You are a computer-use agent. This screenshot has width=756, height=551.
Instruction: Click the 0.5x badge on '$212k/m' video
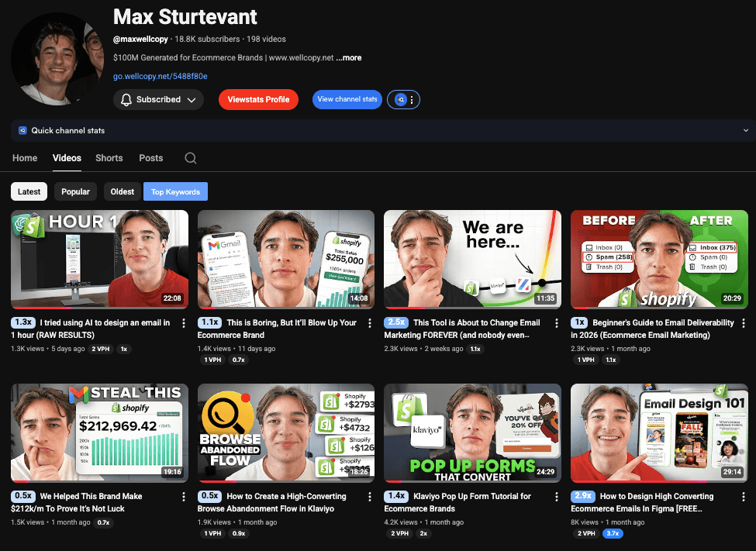[x=23, y=495]
